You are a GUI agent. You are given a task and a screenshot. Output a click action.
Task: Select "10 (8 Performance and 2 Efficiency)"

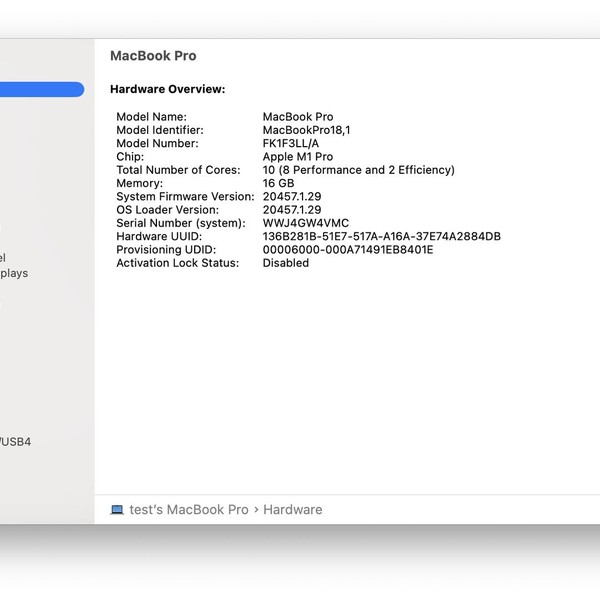(x=359, y=170)
